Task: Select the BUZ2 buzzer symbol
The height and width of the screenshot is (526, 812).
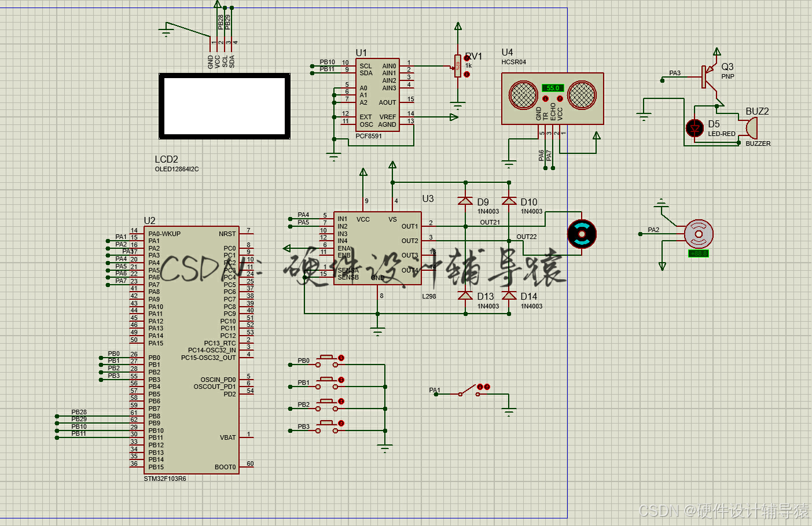Action: tap(751, 128)
